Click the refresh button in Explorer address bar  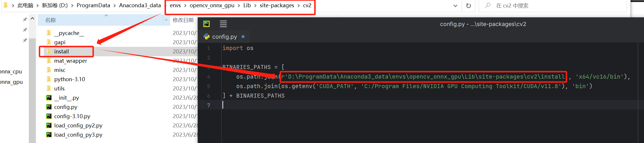coord(469,6)
